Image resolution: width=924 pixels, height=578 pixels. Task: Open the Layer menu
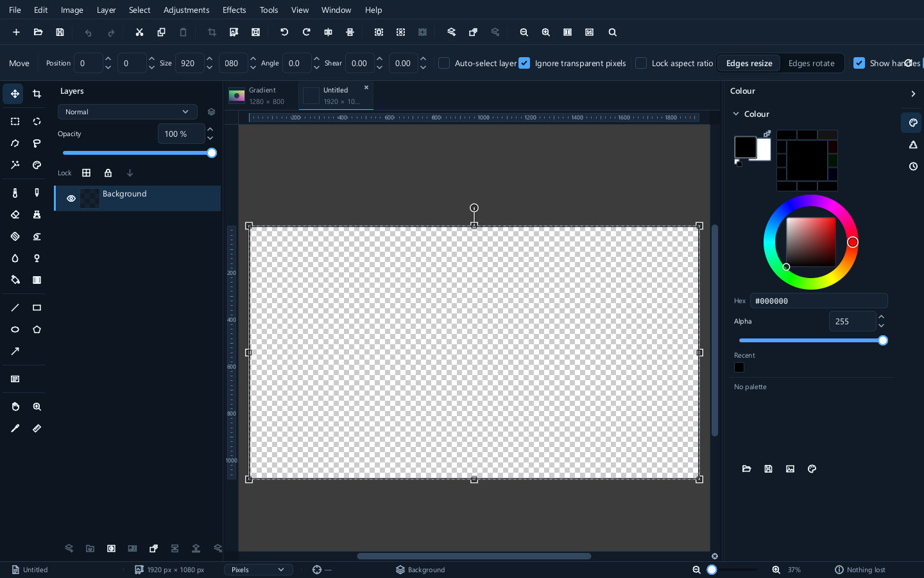coord(106,10)
